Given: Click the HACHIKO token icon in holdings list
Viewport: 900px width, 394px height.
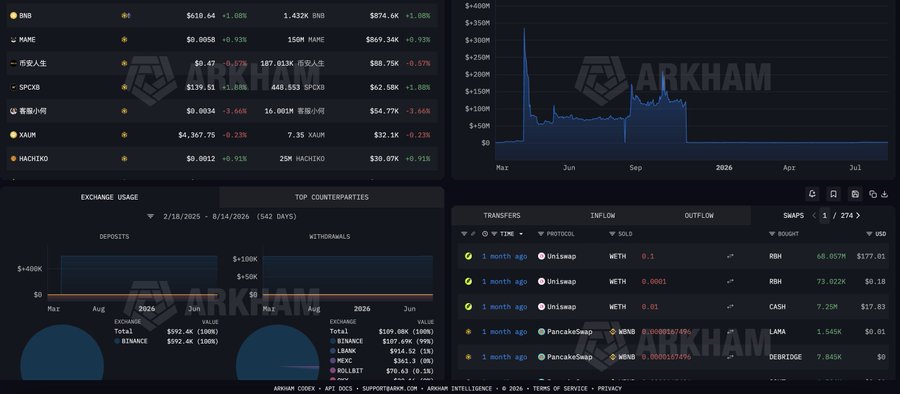Looking at the screenshot, I should [x=13, y=159].
